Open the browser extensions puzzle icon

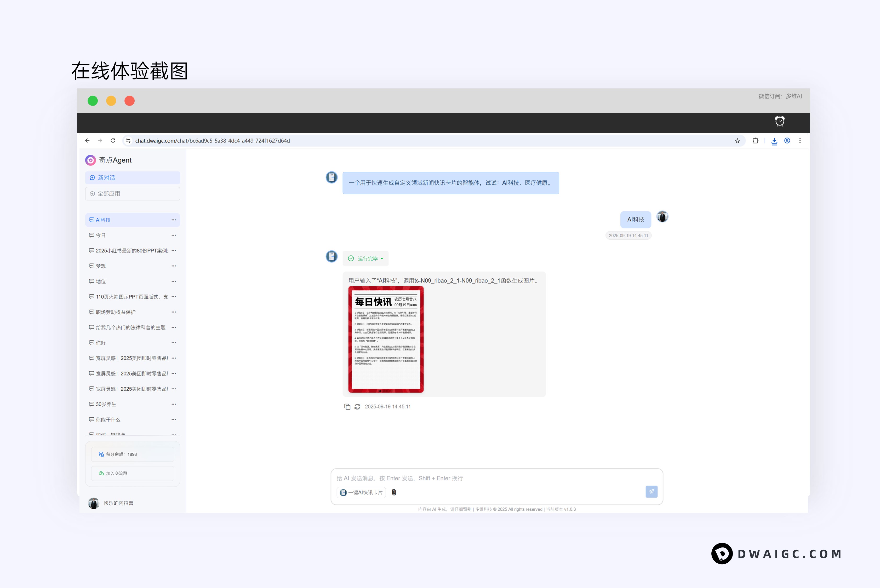pos(755,141)
